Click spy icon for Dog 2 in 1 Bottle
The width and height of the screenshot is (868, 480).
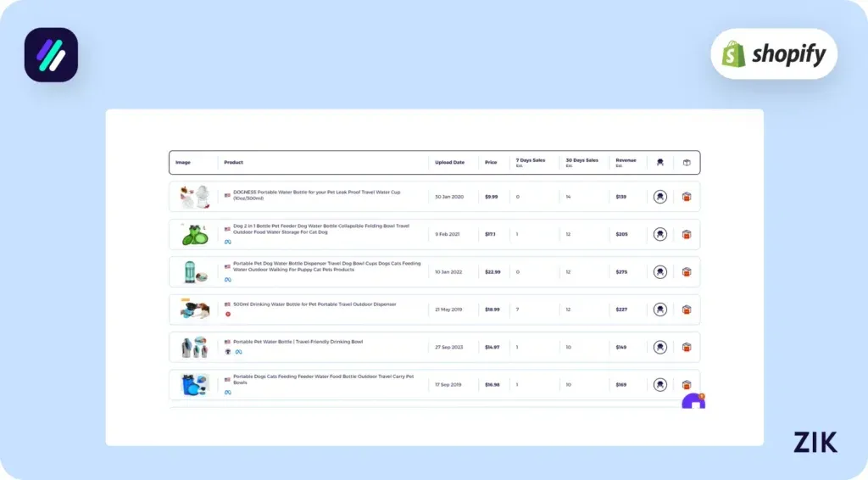[x=659, y=234]
